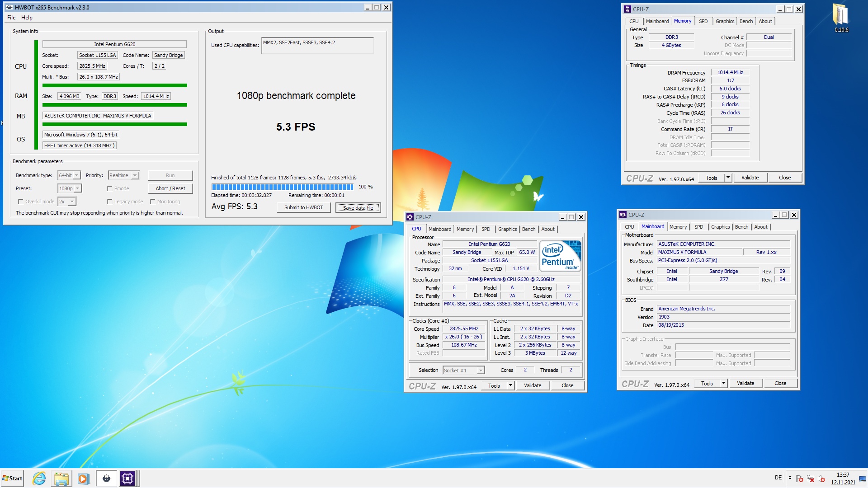
Task: Click Tools button in CPU-Z CPU window
Action: click(494, 385)
